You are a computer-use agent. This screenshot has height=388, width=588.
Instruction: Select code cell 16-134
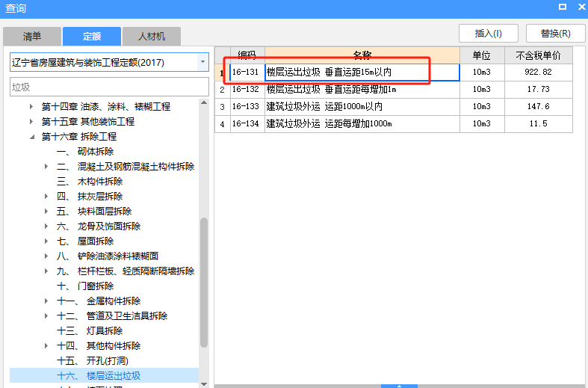(247, 124)
